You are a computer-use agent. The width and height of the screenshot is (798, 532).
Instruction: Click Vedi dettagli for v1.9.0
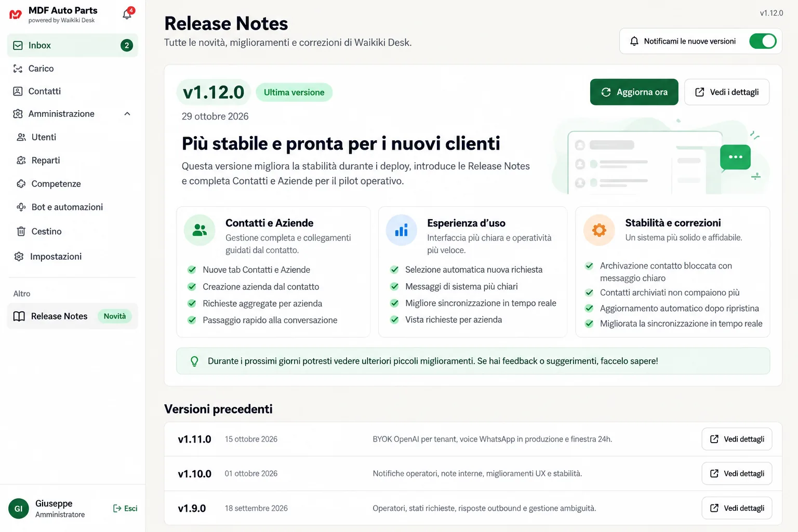coord(737,508)
